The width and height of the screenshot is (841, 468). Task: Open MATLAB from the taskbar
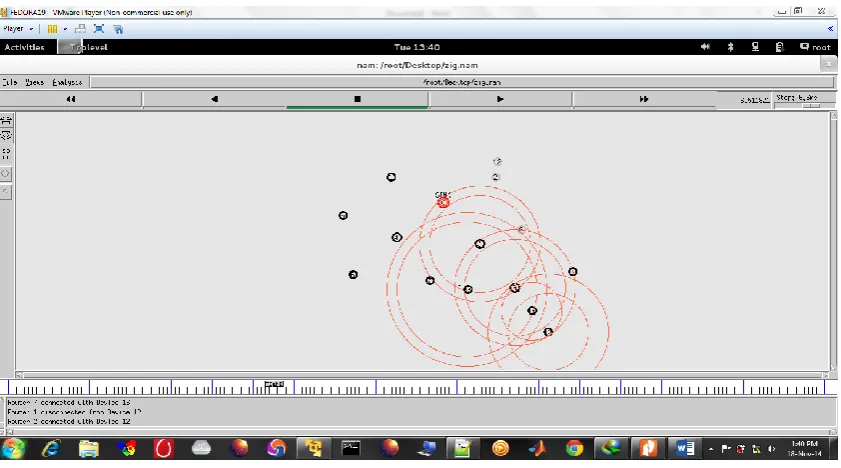click(x=537, y=448)
